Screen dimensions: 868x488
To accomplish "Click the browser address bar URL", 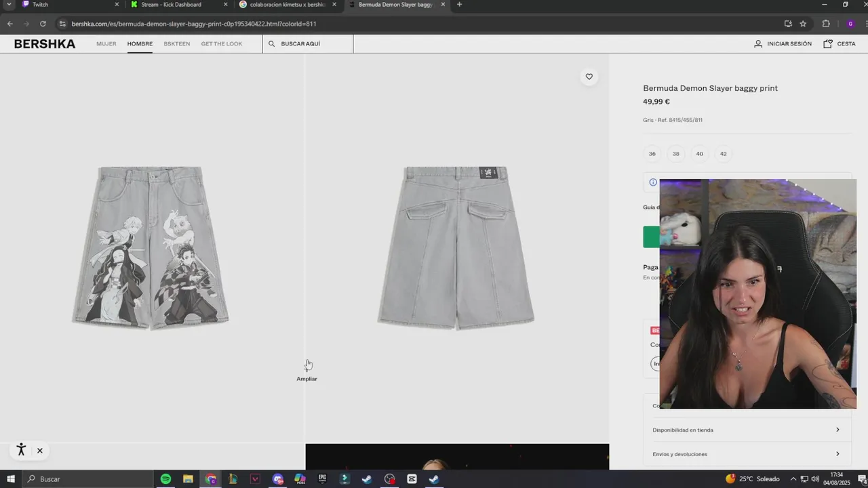I will tap(194, 24).
